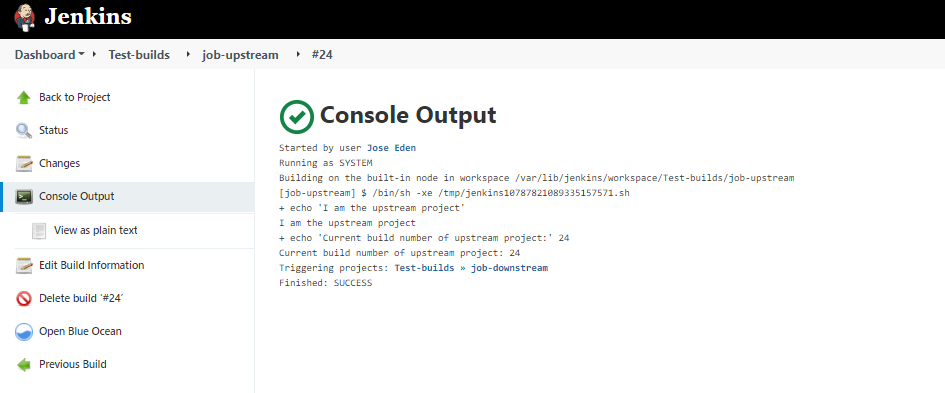
Task: Open the job-upstream breadcrumb item
Action: pos(240,55)
